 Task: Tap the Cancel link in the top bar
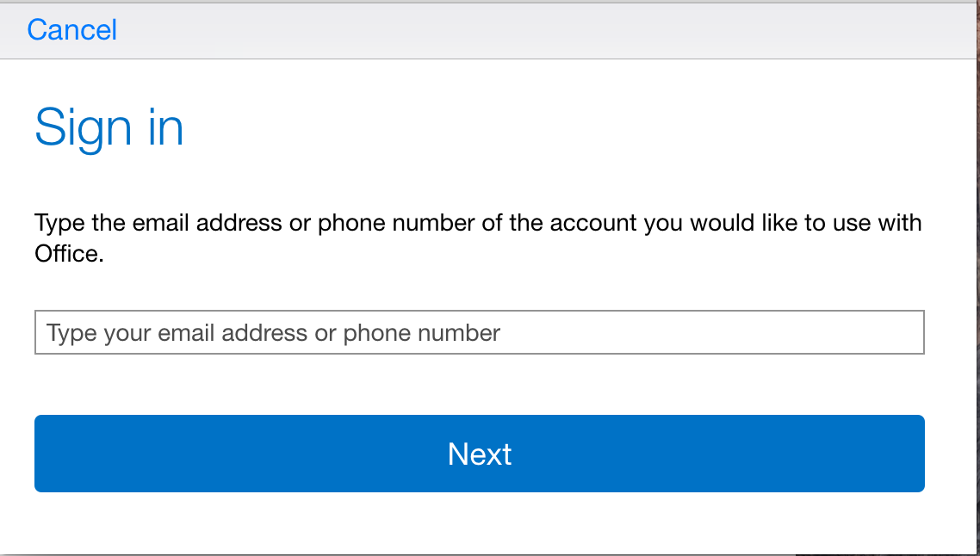tap(71, 30)
